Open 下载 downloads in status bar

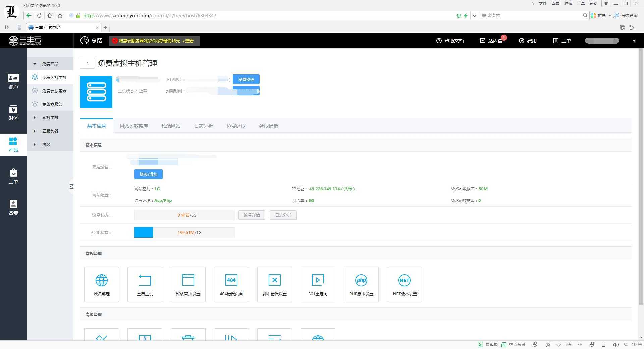565,345
